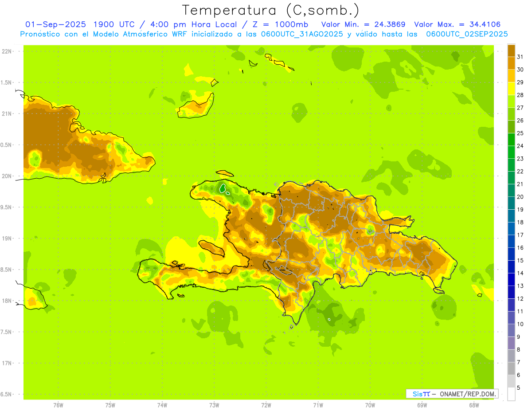Click the '21N' latitude label
The width and height of the screenshot is (532, 411).
[x=7, y=114]
